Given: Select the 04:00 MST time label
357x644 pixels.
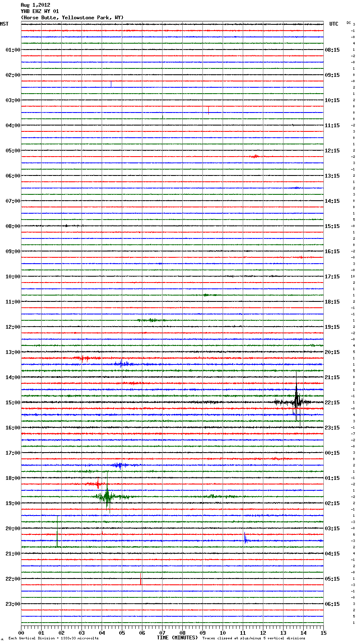Looking at the screenshot, I should coord(13,126).
